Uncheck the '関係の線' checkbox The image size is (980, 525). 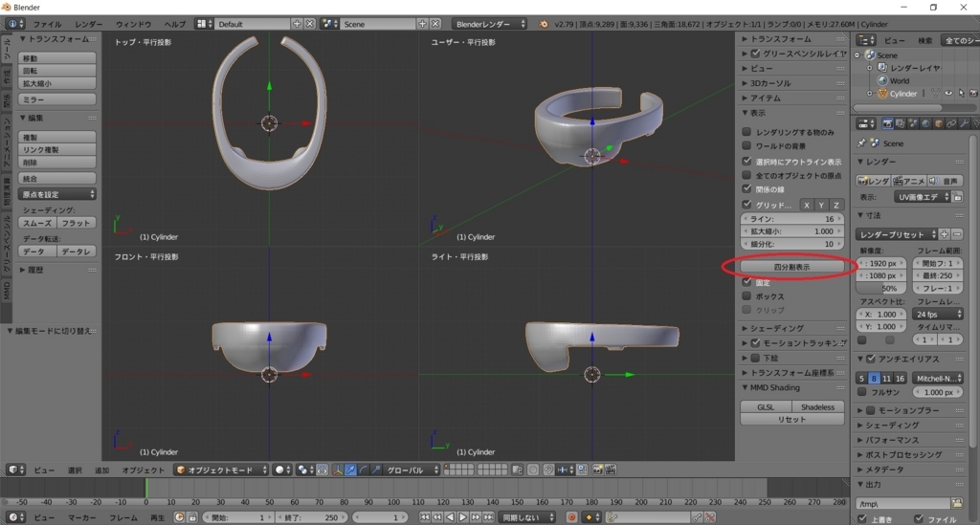click(746, 188)
